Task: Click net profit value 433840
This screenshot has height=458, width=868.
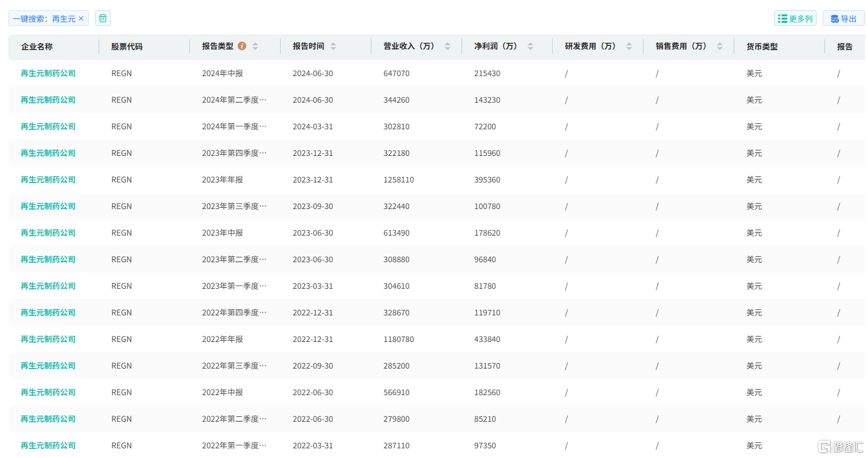Action: point(487,339)
